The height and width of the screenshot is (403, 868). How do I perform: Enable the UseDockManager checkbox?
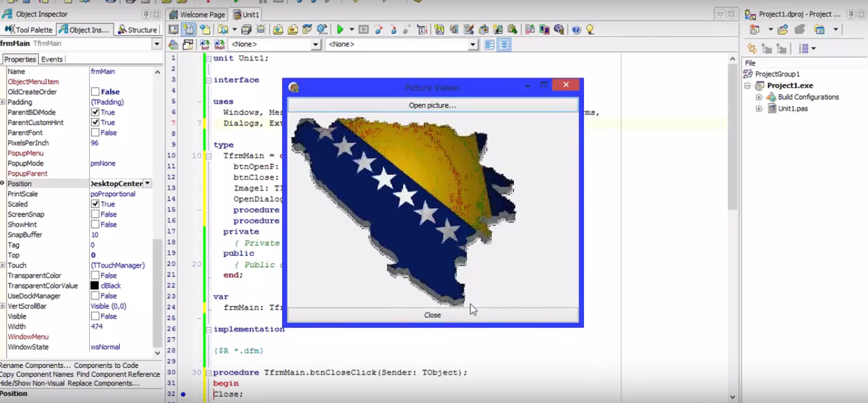[95, 295]
